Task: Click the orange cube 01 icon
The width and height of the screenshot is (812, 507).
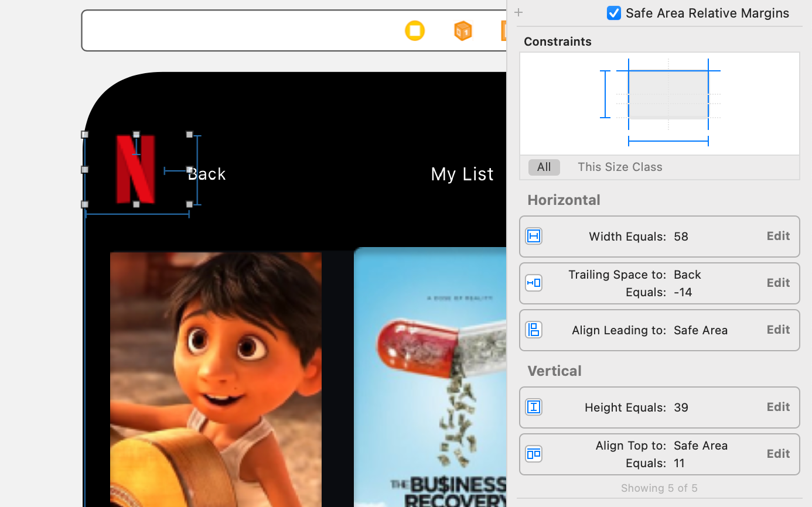Action: point(463,30)
